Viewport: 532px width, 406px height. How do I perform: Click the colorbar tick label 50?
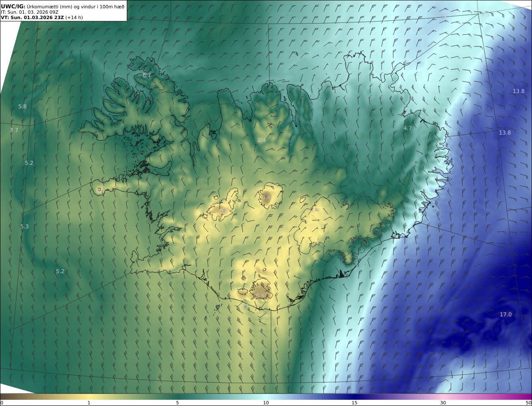click(x=529, y=403)
